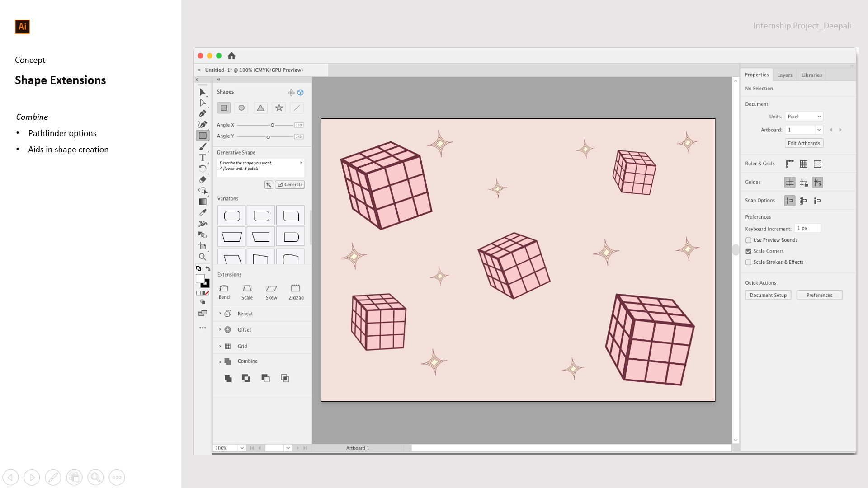
Task: Click the Zoom tool magnifier
Action: pos(203,257)
